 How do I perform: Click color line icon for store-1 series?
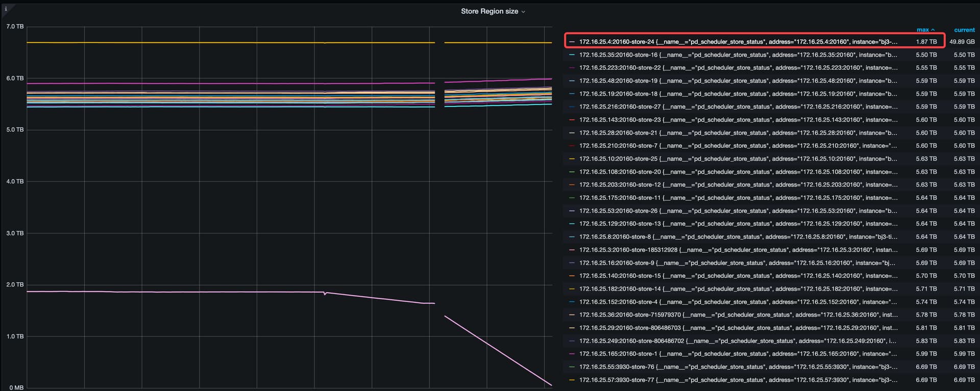point(572,354)
